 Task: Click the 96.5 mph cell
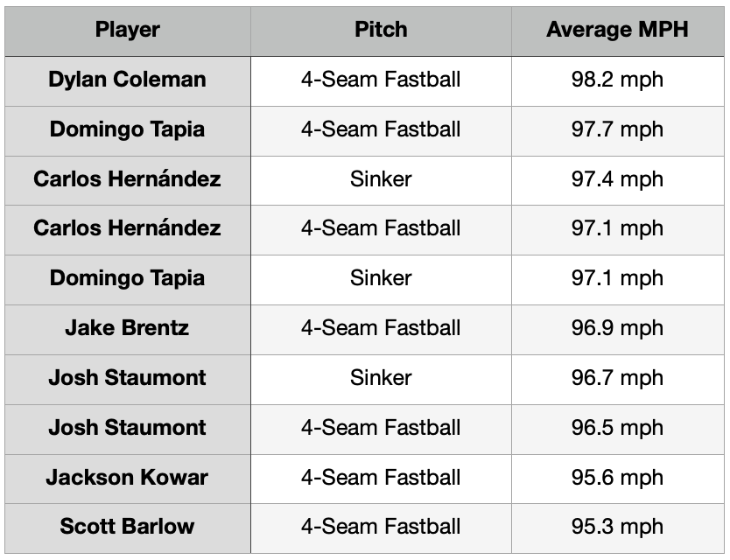coord(617,428)
